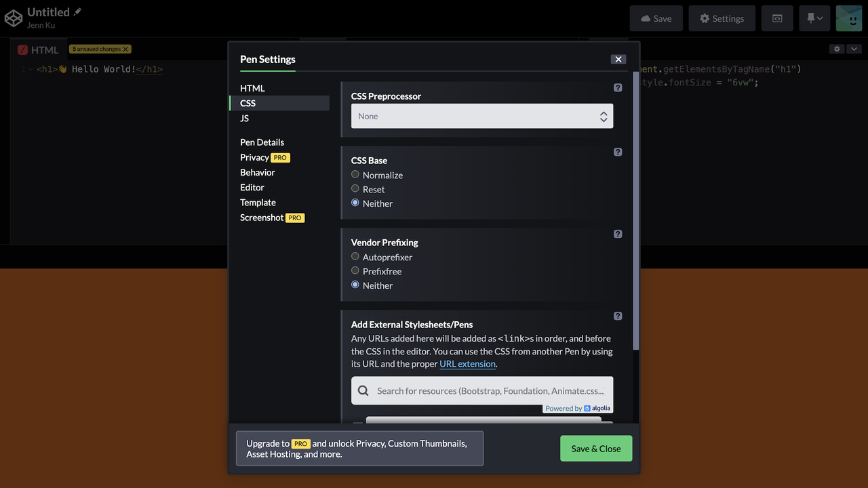This screenshot has width=868, height=488.
Task: Click the pencil icon to edit pen title
Action: pos(77,12)
